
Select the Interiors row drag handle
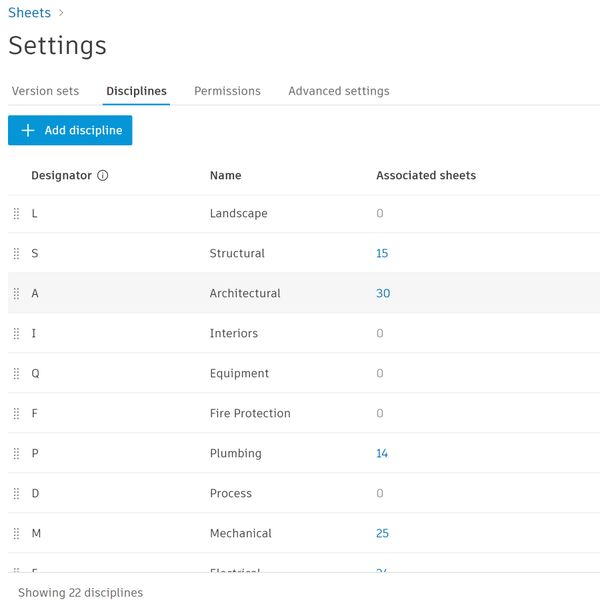[16, 334]
